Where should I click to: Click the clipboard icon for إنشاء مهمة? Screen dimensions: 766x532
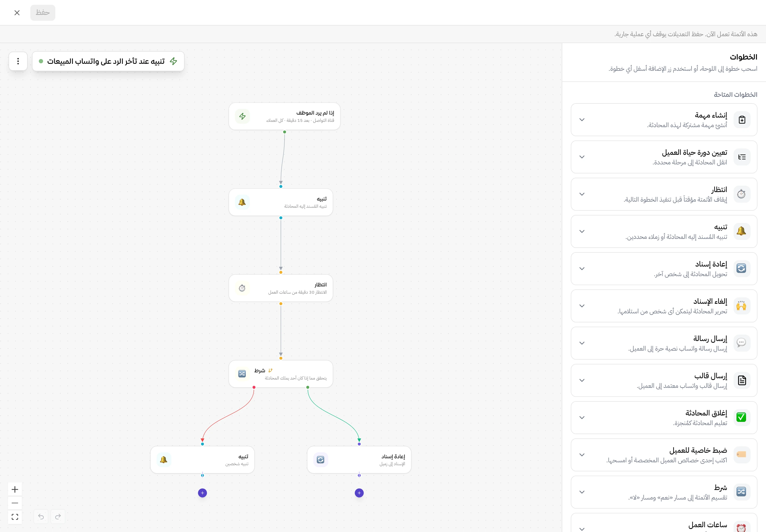tap(742, 120)
